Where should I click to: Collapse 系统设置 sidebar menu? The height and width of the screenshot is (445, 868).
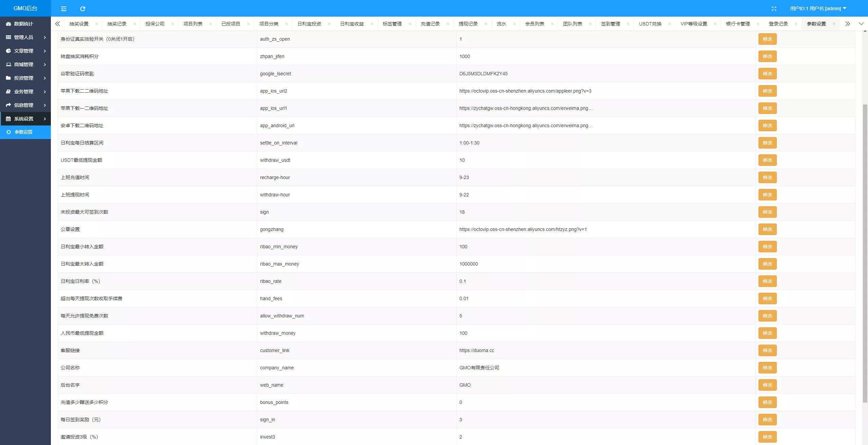click(25, 119)
